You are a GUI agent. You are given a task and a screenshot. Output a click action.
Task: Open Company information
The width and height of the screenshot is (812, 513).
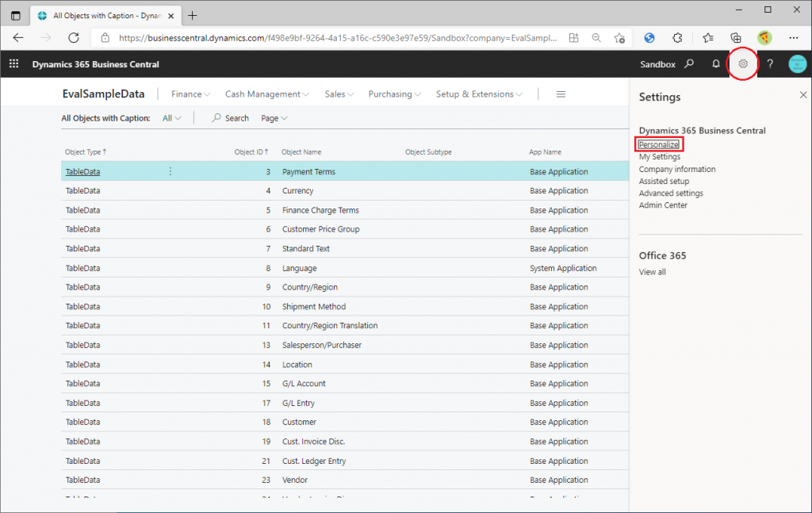click(677, 169)
